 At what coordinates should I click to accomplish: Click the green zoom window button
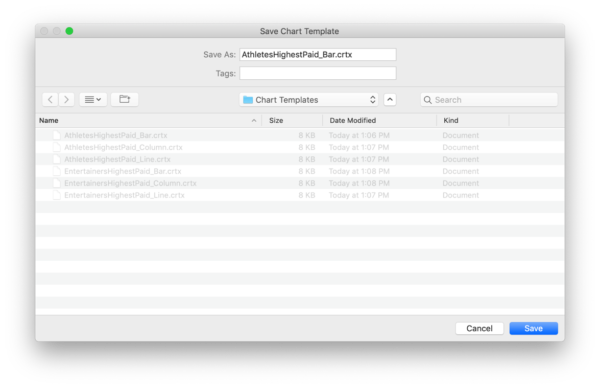click(x=69, y=31)
